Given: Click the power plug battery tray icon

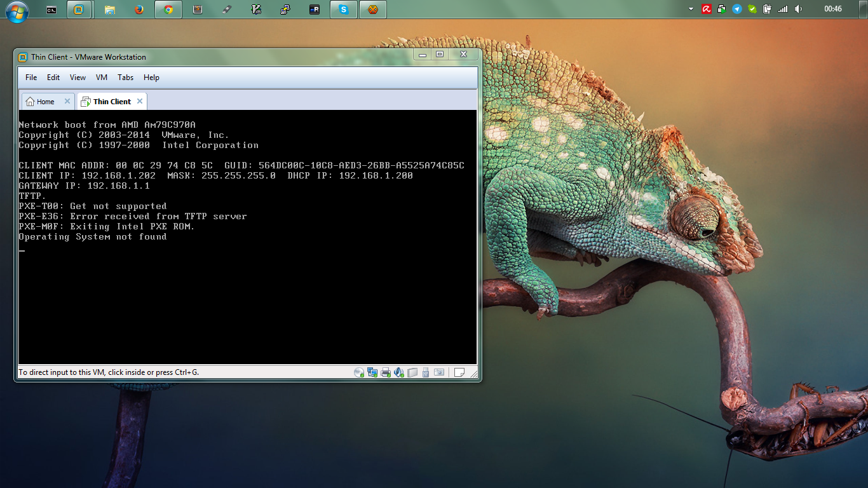Looking at the screenshot, I should [768, 9].
